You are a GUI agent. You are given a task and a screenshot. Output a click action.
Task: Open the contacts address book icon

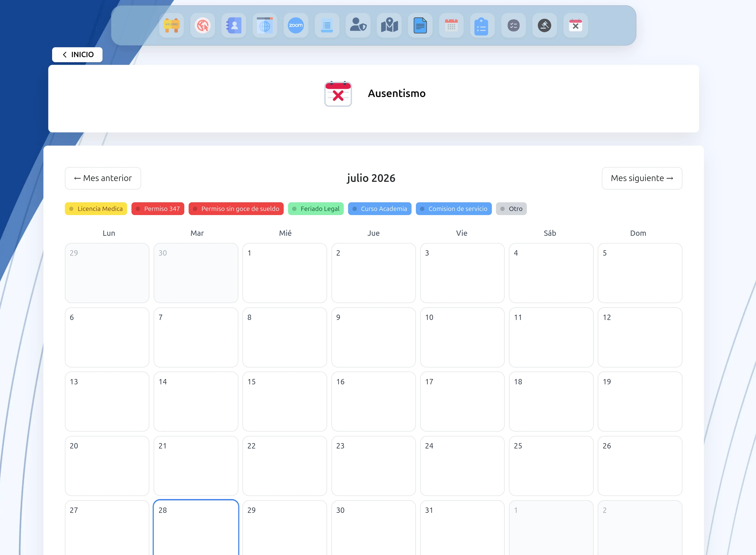pyautogui.click(x=234, y=26)
